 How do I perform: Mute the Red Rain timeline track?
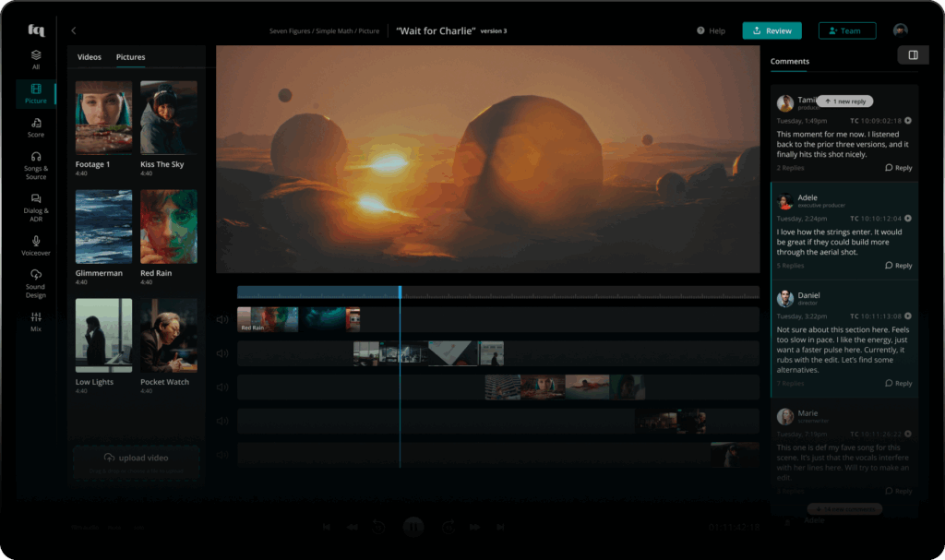(222, 320)
